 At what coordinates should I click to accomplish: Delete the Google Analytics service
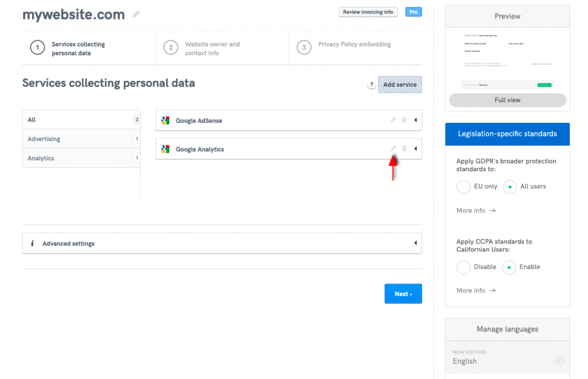coord(404,149)
